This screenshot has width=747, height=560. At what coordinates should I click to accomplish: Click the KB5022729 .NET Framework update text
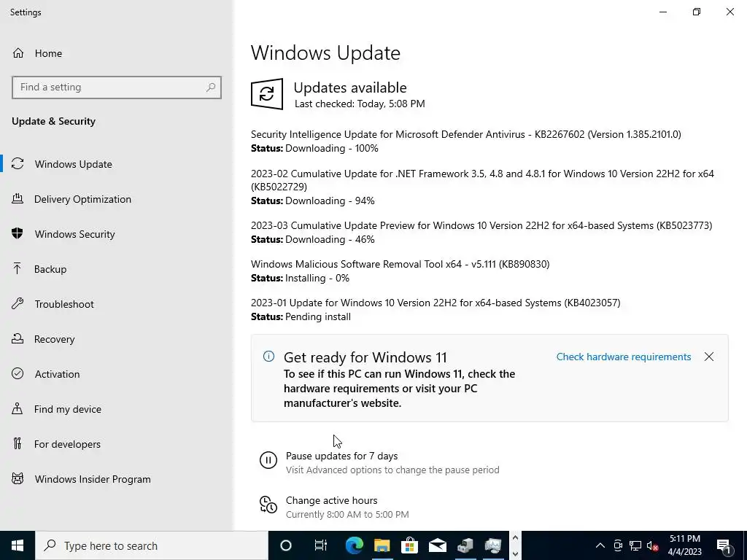click(x=483, y=180)
